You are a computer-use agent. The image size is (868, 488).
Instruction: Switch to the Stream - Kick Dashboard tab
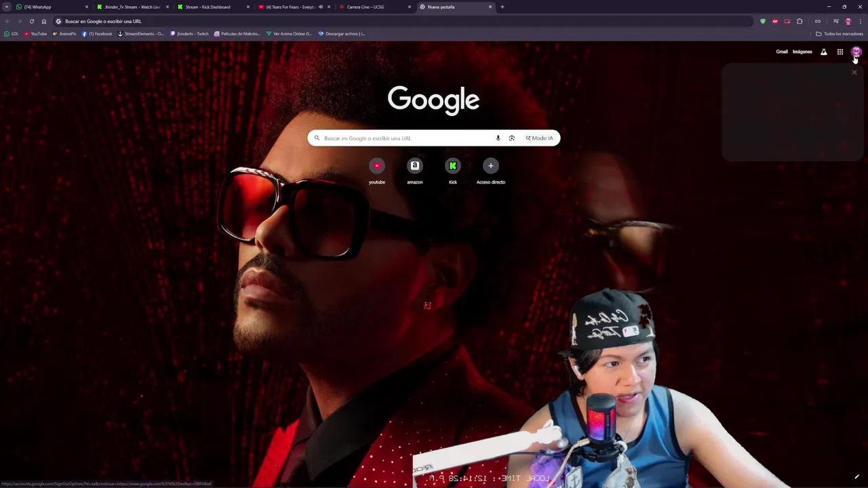coord(213,7)
